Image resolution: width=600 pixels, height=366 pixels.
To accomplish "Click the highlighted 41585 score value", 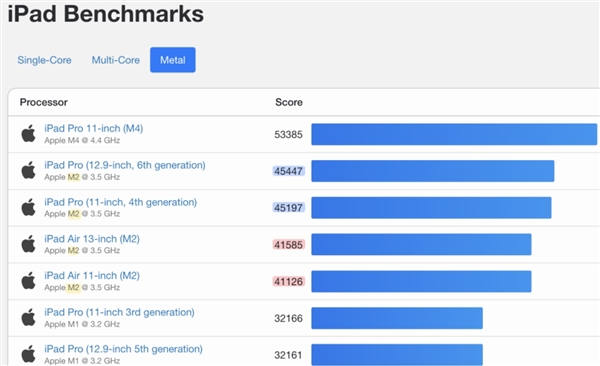I will (289, 245).
